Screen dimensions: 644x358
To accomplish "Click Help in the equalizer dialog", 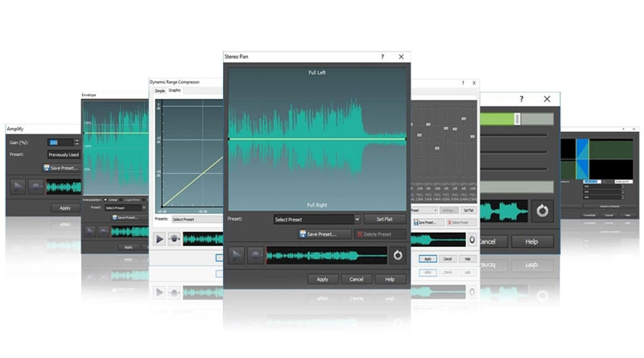I will pos(468,259).
